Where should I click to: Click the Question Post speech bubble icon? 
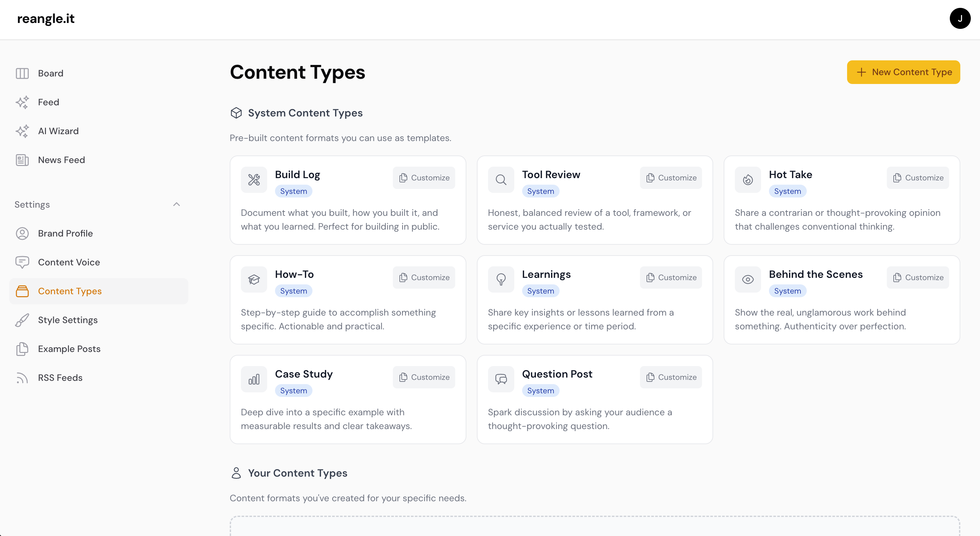click(x=501, y=379)
